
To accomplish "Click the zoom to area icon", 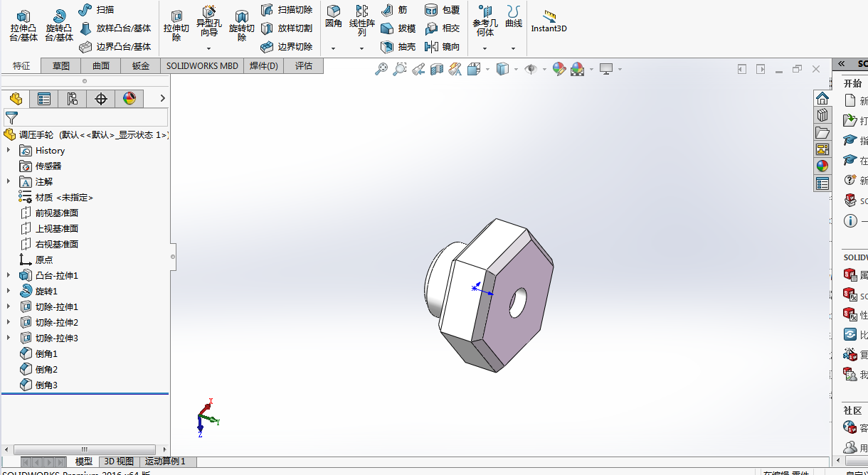I will pos(400,69).
